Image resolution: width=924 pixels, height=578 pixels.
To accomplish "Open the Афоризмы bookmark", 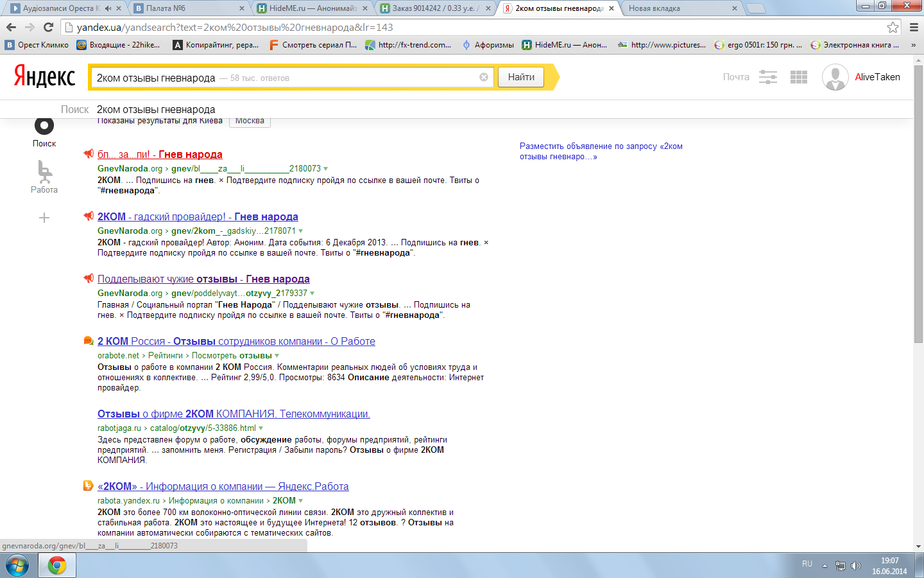I will (x=488, y=45).
